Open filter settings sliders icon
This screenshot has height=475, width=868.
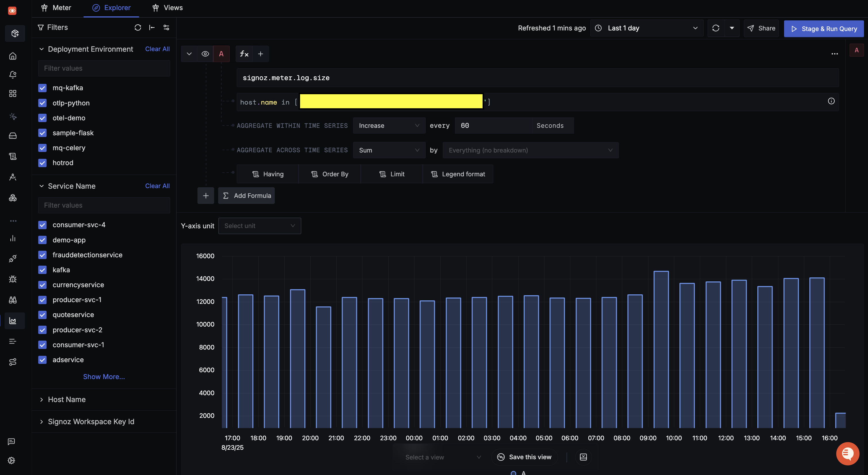point(166,28)
